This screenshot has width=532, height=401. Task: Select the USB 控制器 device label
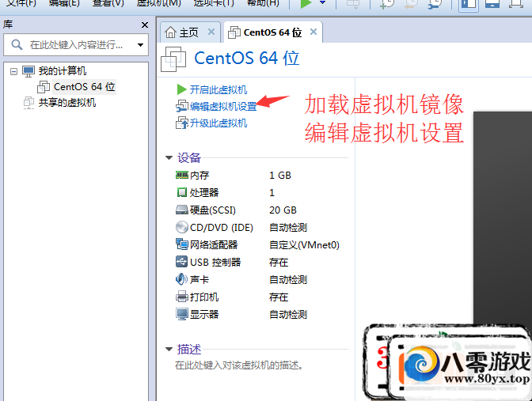point(215,262)
